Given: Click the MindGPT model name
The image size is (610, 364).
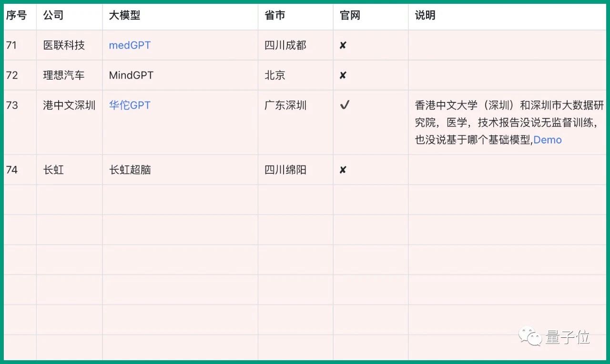Looking at the screenshot, I should point(131,75).
